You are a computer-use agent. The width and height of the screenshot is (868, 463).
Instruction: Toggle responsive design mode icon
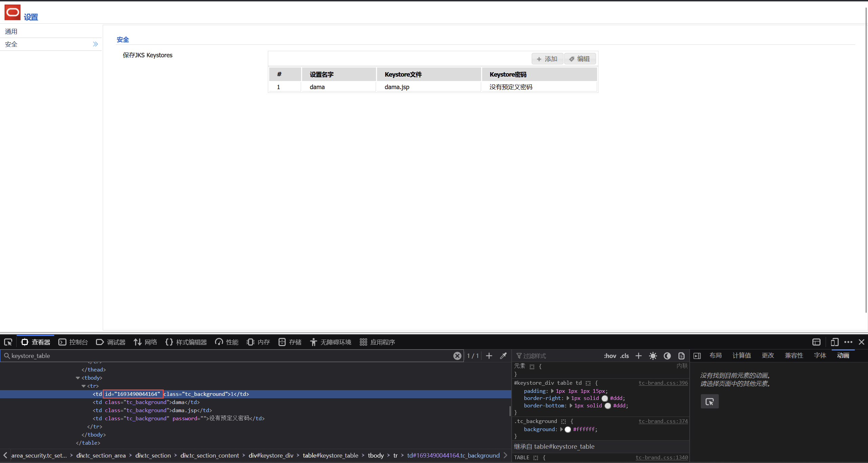(834, 342)
